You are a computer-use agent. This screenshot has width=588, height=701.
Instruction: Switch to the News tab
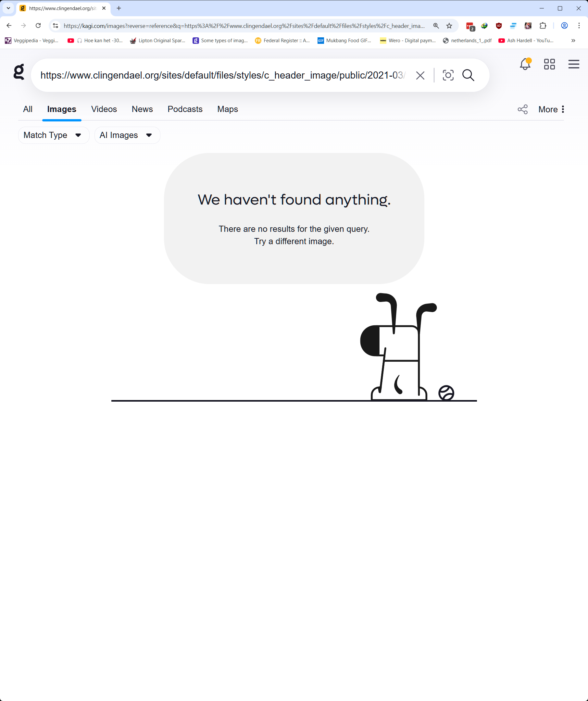(x=142, y=109)
